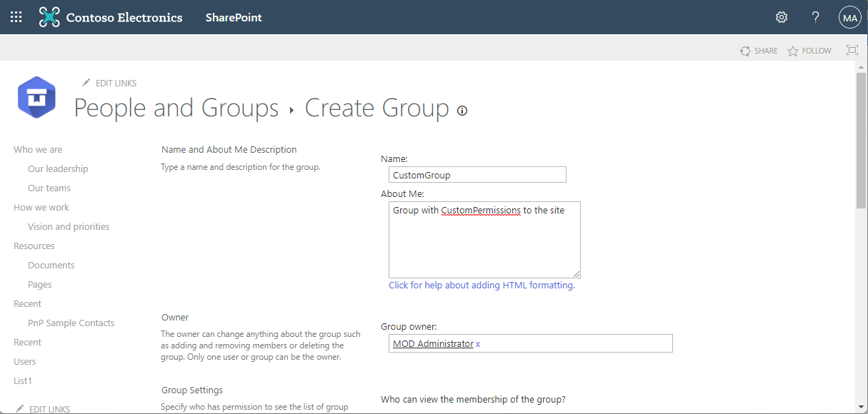Open the Help question mark icon
The image size is (868, 414).
(815, 17)
